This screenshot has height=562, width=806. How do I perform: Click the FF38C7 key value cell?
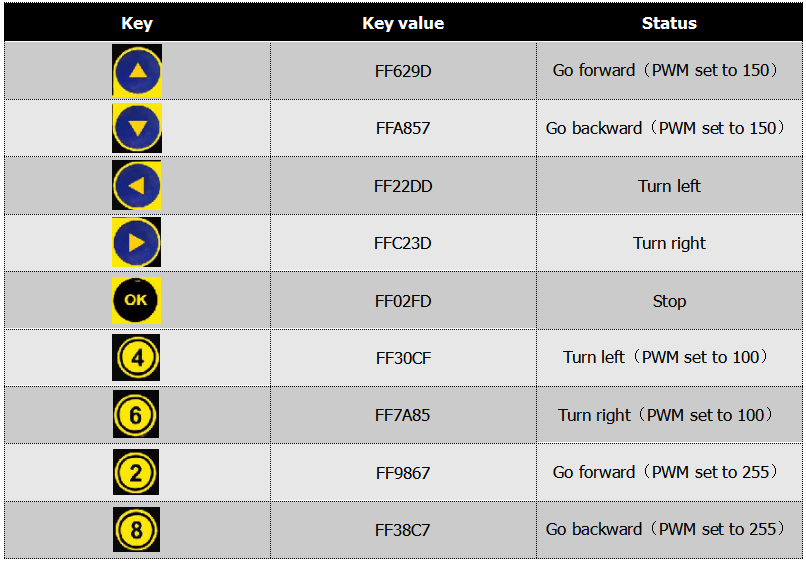(x=403, y=530)
